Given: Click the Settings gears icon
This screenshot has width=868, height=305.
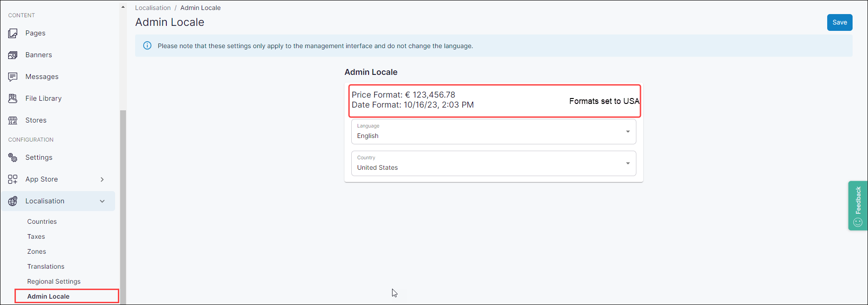Looking at the screenshot, I should point(13,157).
